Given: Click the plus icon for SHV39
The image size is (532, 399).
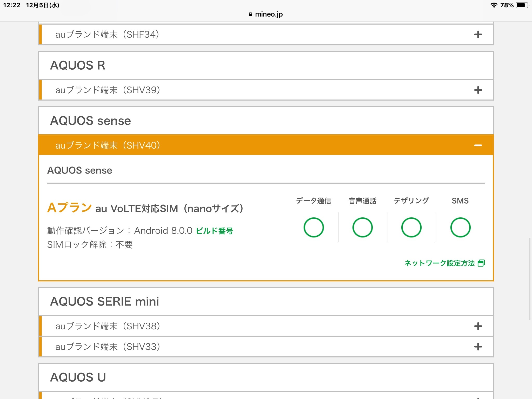Looking at the screenshot, I should pyautogui.click(x=478, y=90).
